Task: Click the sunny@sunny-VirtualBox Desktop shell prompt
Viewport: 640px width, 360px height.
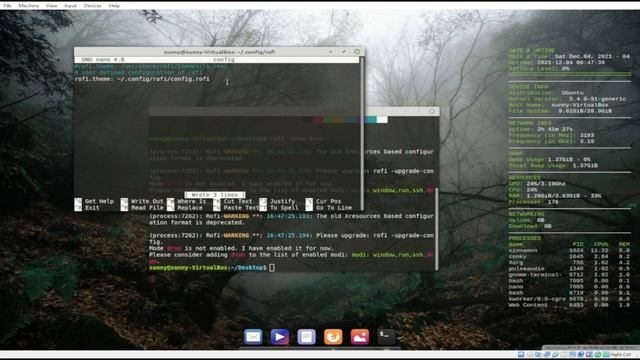Action: click(208, 268)
